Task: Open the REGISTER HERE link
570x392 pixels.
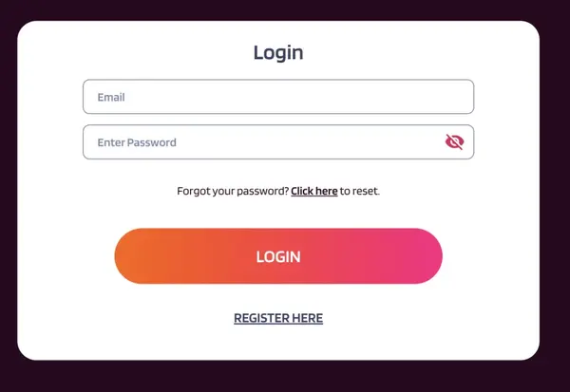Action: click(x=278, y=318)
